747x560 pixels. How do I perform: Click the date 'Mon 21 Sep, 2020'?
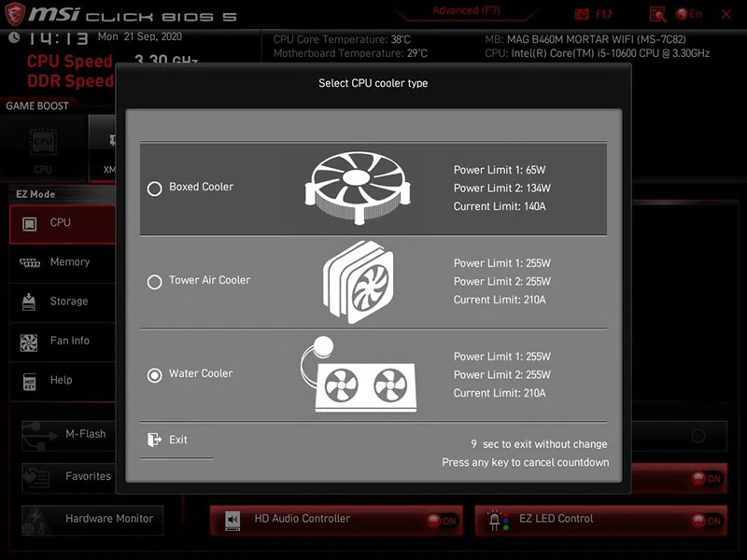(139, 36)
